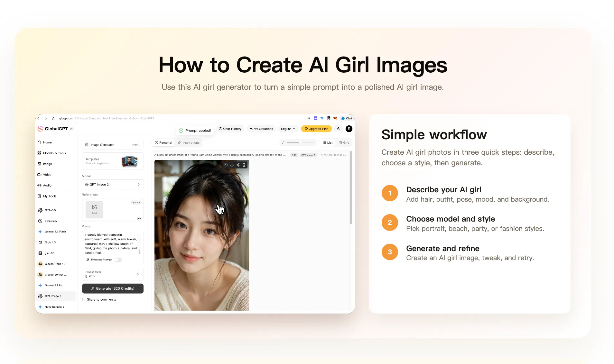Click the result prompt text line
The height and width of the screenshot is (364, 614).
220,155
